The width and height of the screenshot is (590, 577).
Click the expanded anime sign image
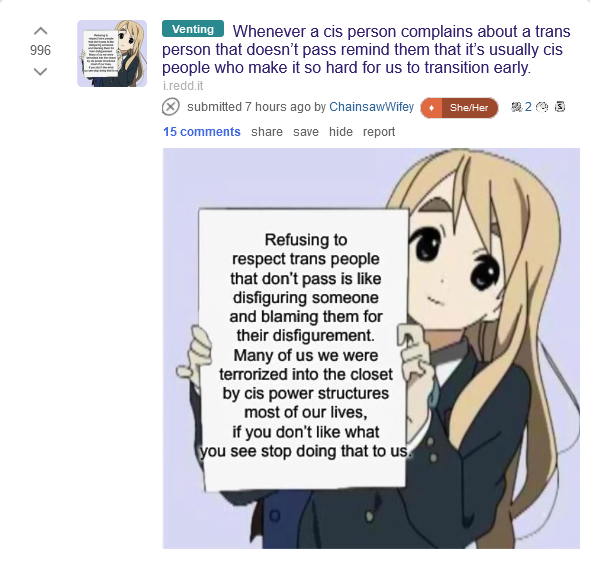point(371,348)
